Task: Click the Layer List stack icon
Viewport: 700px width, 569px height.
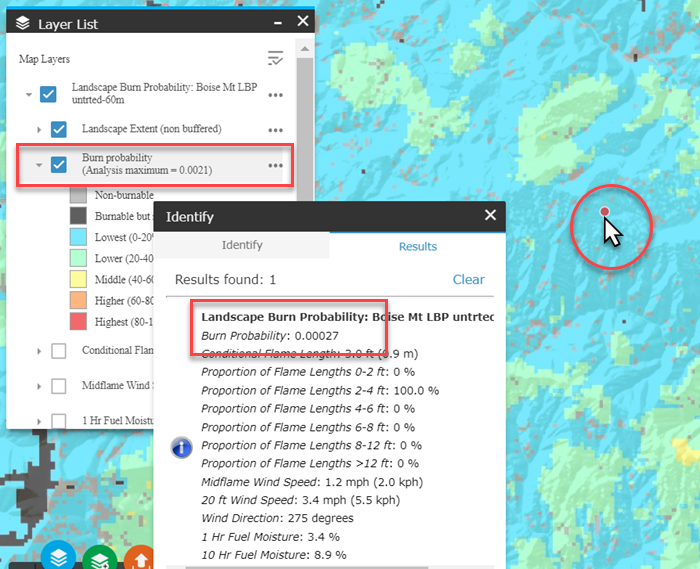Action: tap(23, 23)
